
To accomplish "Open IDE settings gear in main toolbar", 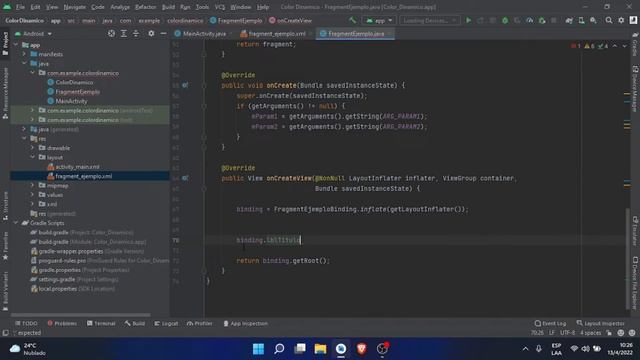I will click(x=621, y=20).
